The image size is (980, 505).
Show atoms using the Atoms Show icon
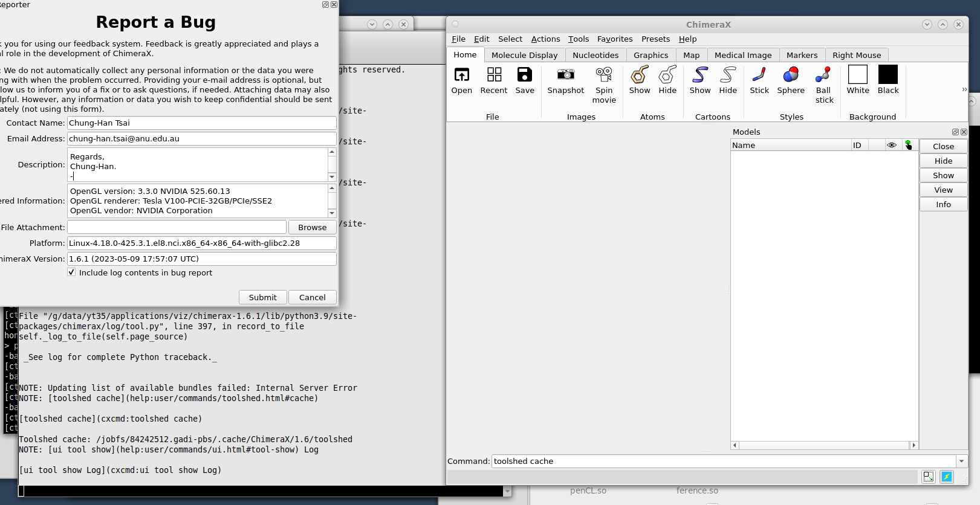pyautogui.click(x=639, y=75)
